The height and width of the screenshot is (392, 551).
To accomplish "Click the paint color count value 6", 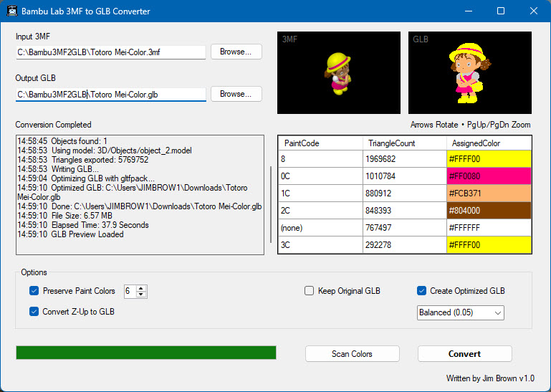I will click(x=128, y=291).
